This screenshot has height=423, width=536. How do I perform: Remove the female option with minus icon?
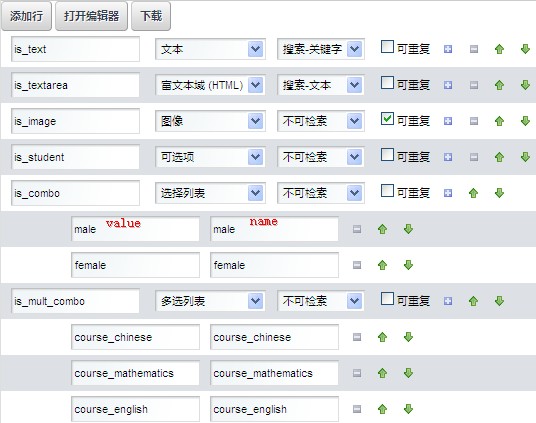tap(357, 265)
